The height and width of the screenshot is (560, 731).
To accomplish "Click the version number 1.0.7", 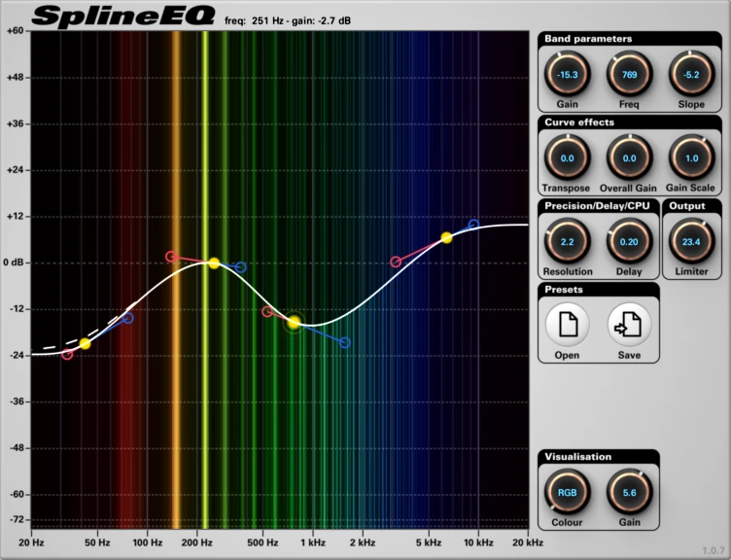I will (x=713, y=550).
